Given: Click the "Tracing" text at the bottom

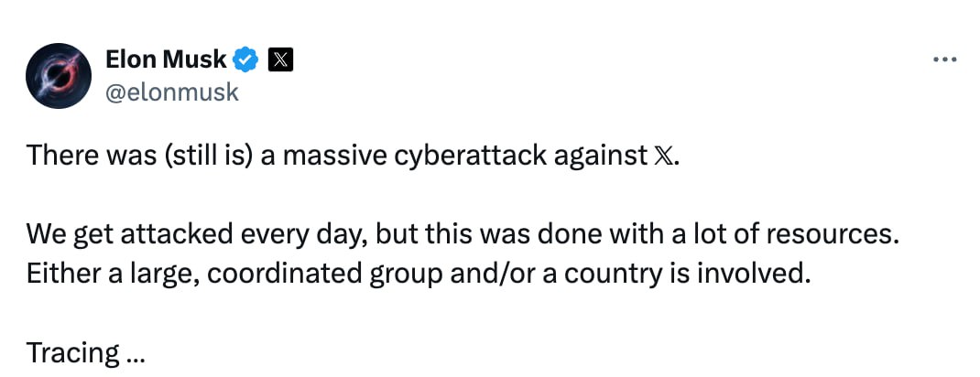Looking at the screenshot, I should [x=73, y=352].
